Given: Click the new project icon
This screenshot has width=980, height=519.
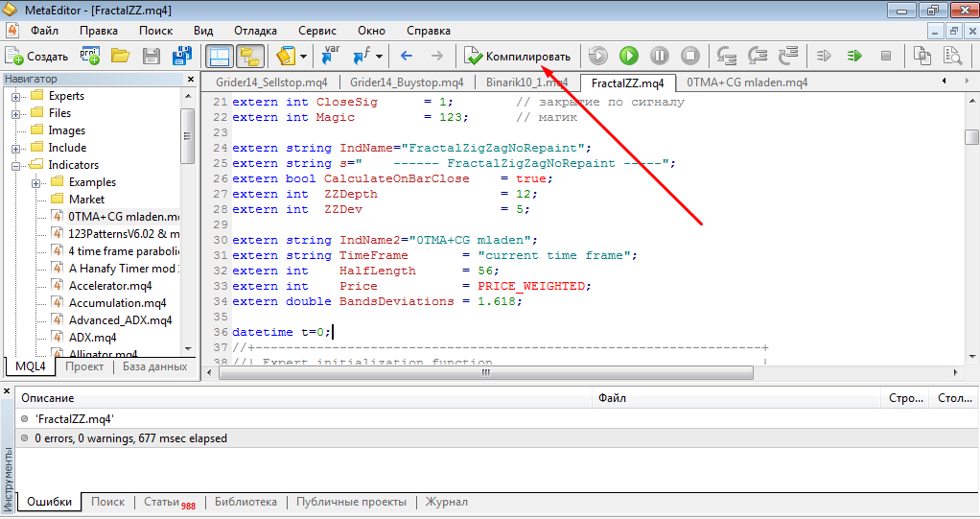Looking at the screenshot, I should (90, 56).
